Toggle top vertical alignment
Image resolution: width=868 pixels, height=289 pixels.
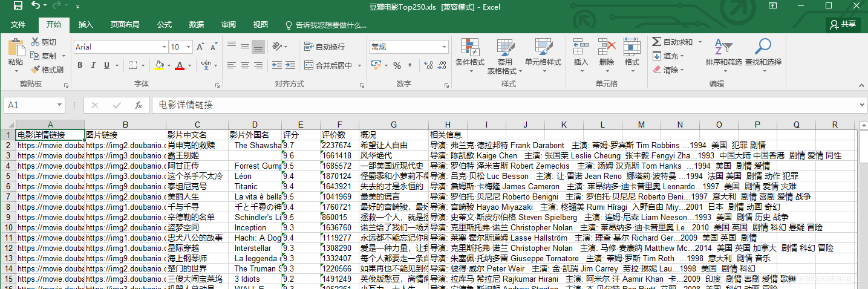tap(232, 47)
